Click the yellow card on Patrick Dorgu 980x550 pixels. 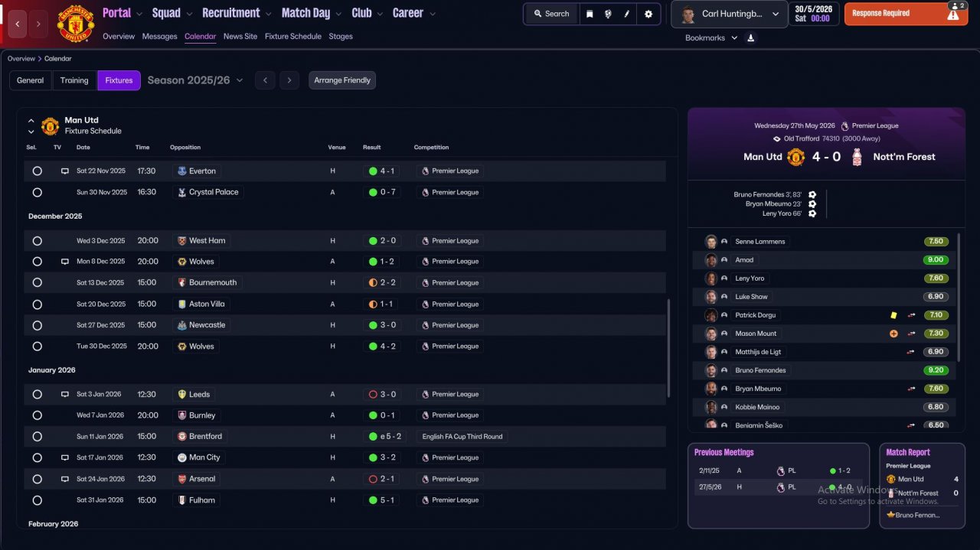[893, 315]
